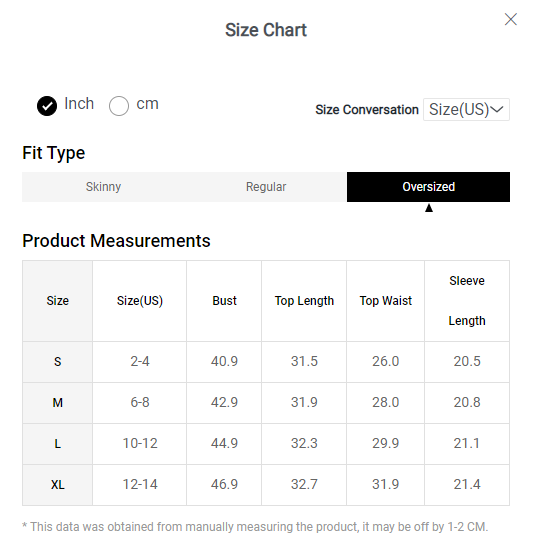Viewport: 533px width, 552px height.
Task: Click the Bust column header
Action: [224, 301]
